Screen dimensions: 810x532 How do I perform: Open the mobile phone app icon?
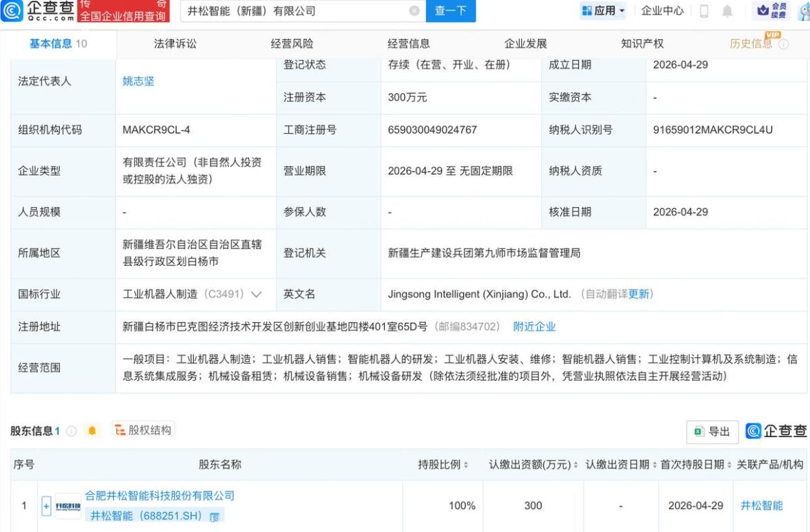(x=704, y=11)
